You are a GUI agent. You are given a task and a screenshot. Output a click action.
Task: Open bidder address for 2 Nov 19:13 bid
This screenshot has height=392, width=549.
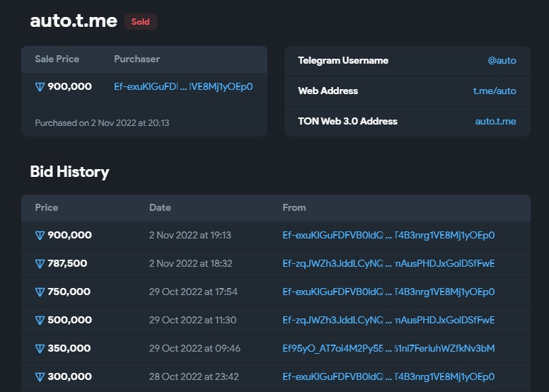(x=388, y=235)
